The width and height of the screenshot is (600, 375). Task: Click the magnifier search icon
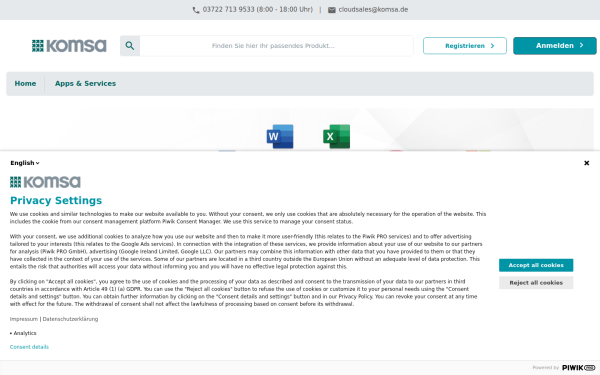coord(130,46)
